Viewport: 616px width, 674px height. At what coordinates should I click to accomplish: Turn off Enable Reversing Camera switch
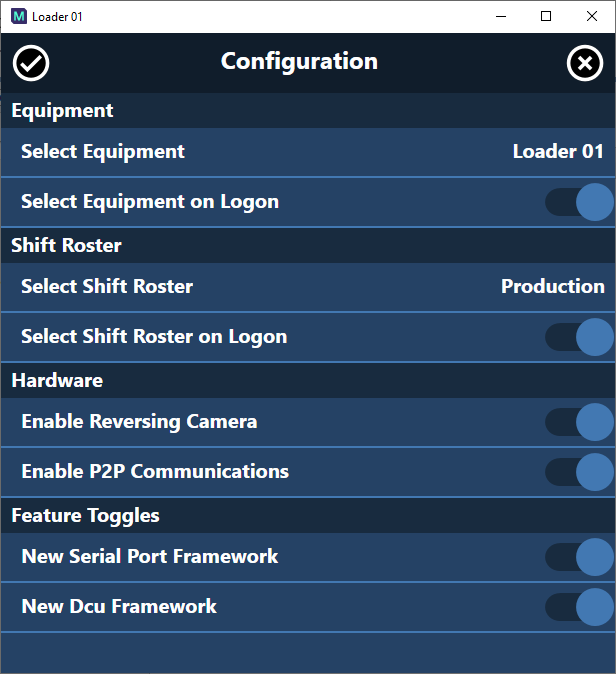point(580,422)
